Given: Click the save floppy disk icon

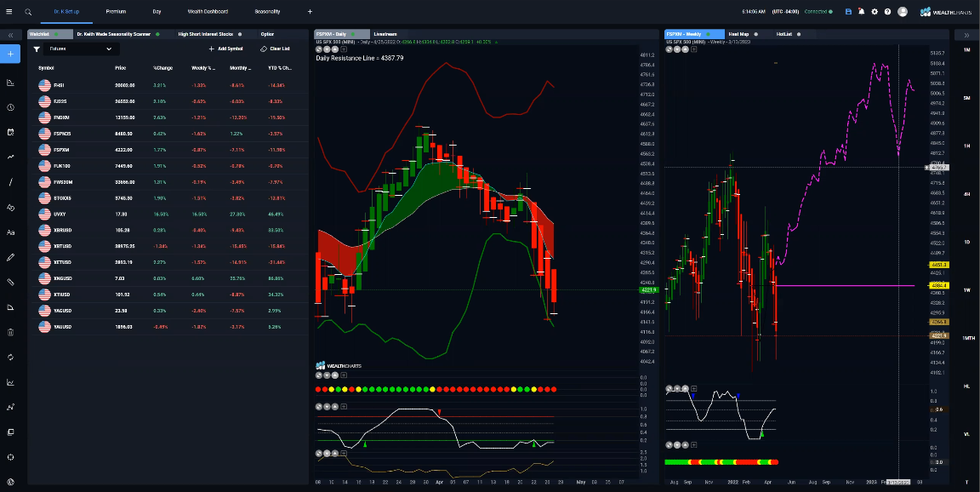Looking at the screenshot, I should [848, 11].
